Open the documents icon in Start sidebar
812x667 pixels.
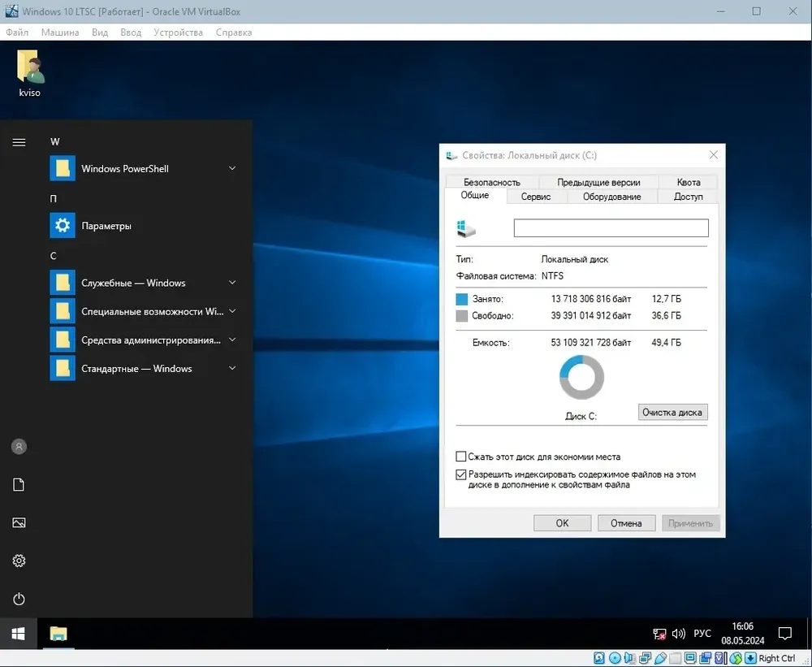tap(19, 484)
